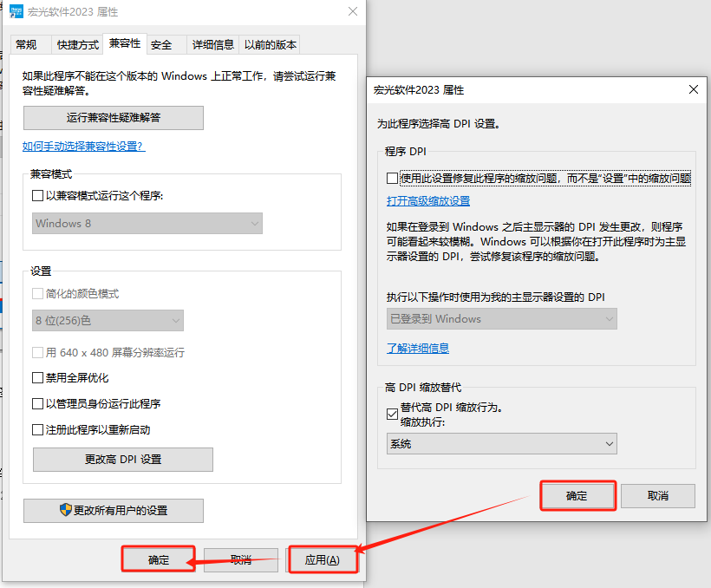The image size is (711, 588).
Task: Open 打开高级缩放设置 link
Action: pos(428,201)
